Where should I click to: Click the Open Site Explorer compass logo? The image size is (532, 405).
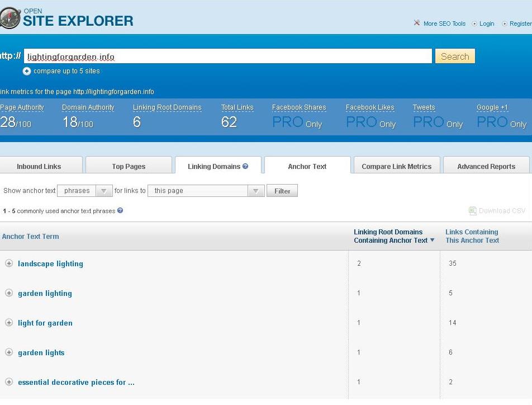point(9,18)
